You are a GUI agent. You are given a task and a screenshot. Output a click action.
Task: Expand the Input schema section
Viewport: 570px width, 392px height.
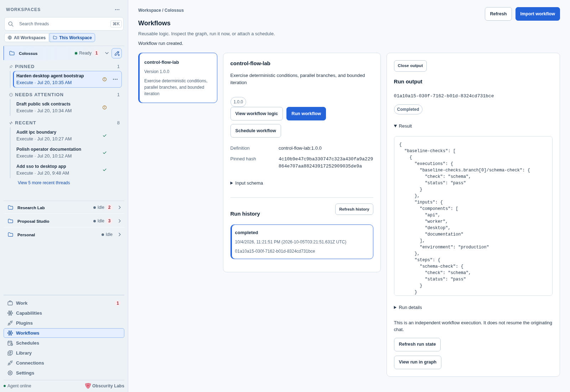[247, 183]
